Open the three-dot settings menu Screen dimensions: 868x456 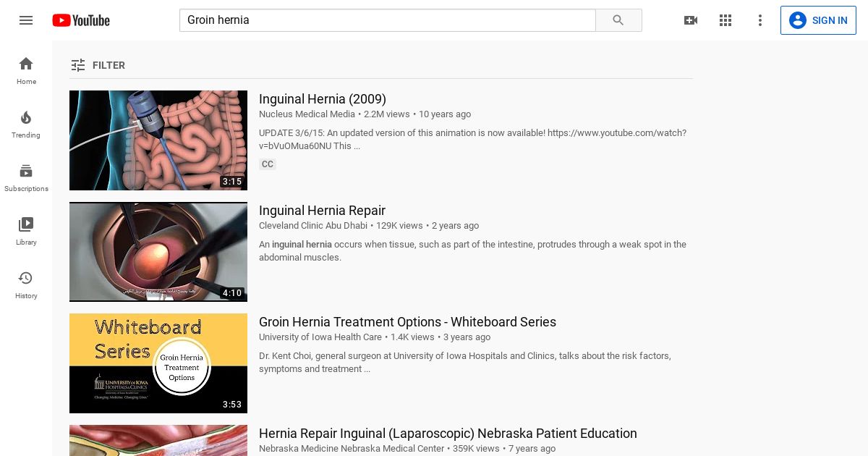[760, 20]
